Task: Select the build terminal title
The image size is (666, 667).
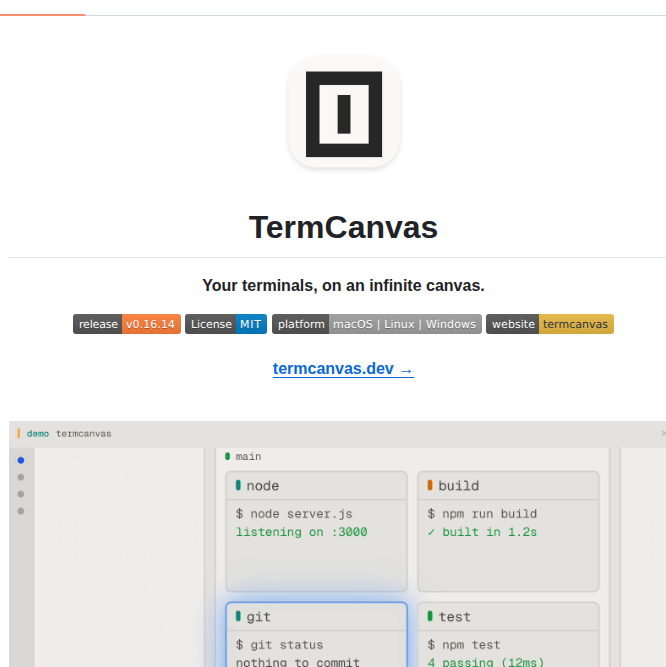Action: 459,486
